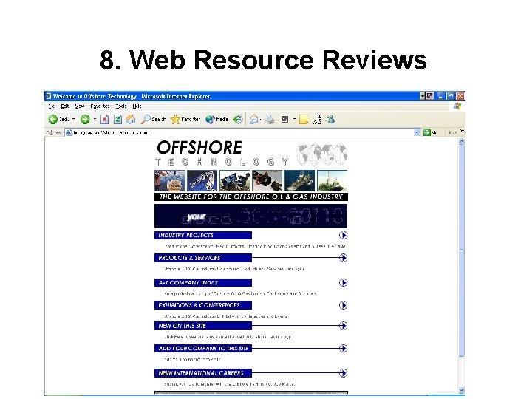Screen dimensions: 532x399
Task: Open the Products & Services link
Action: click(x=203, y=258)
